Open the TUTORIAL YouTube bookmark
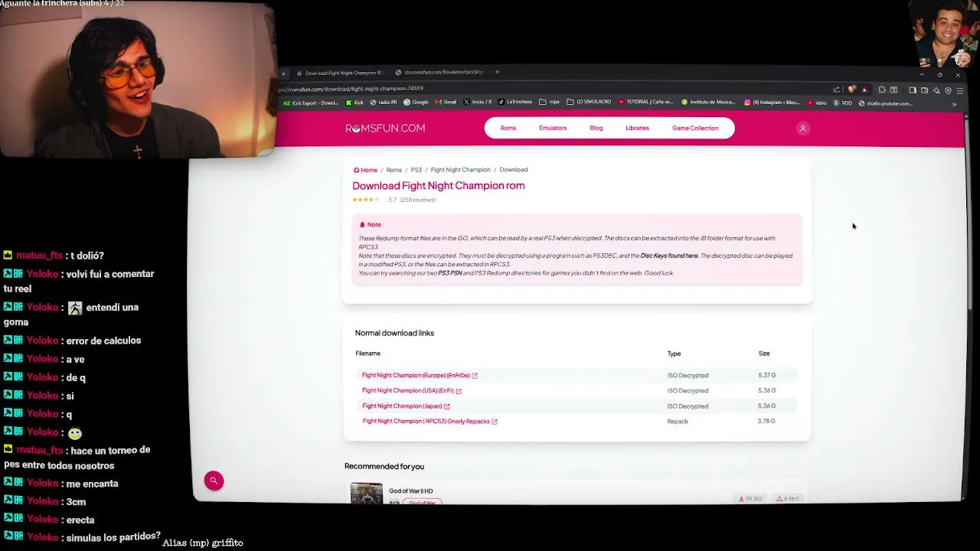The height and width of the screenshot is (551, 980). pyautogui.click(x=645, y=103)
